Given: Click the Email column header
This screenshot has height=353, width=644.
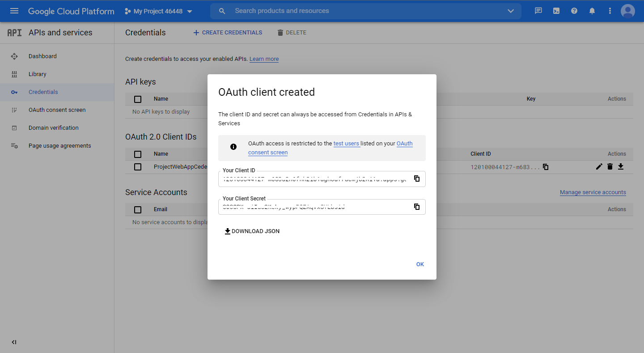Looking at the screenshot, I should point(161,209).
